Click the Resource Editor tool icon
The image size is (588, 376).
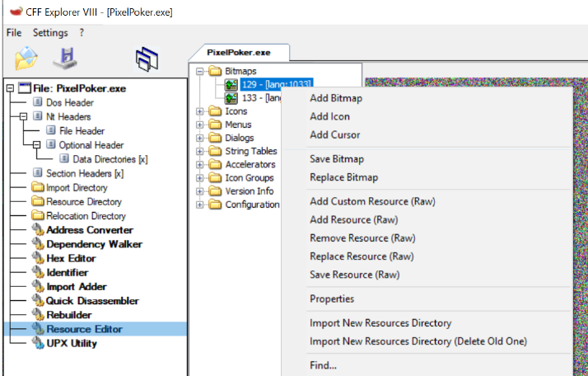tap(38, 329)
